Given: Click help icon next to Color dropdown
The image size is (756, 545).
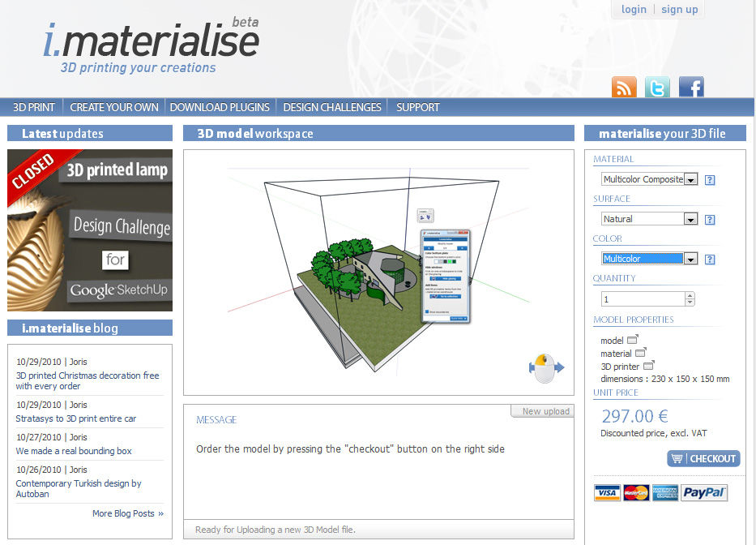Looking at the screenshot, I should click(710, 260).
